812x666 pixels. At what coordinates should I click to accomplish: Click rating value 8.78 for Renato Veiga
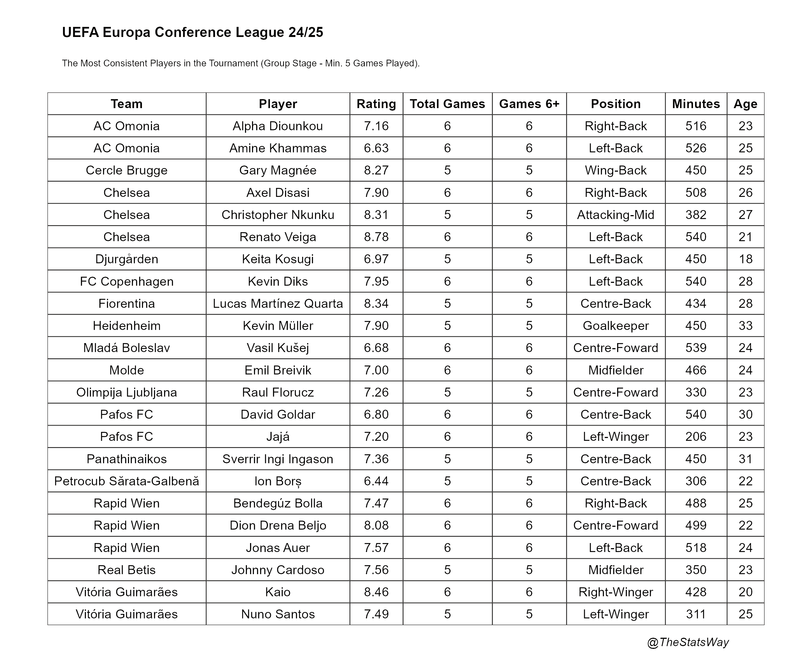click(376, 237)
